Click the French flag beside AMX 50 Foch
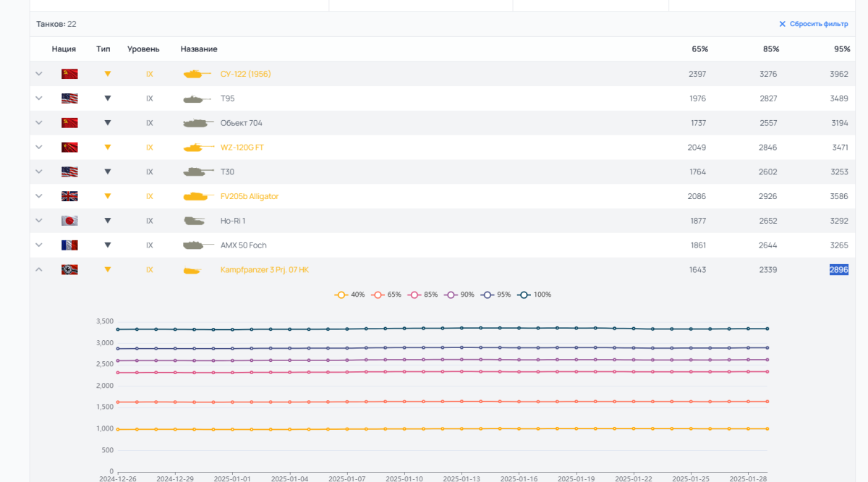Screen dimensions: 868x482 (69, 245)
